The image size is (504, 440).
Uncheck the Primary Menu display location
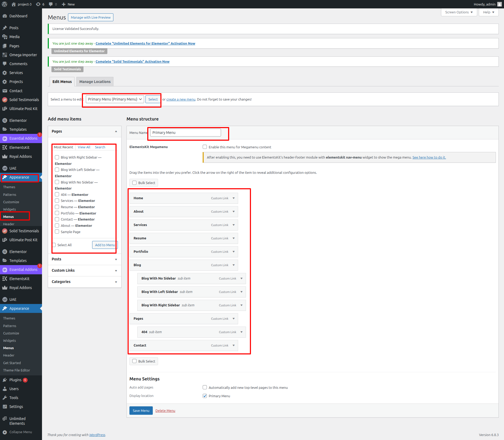click(205, 396)
